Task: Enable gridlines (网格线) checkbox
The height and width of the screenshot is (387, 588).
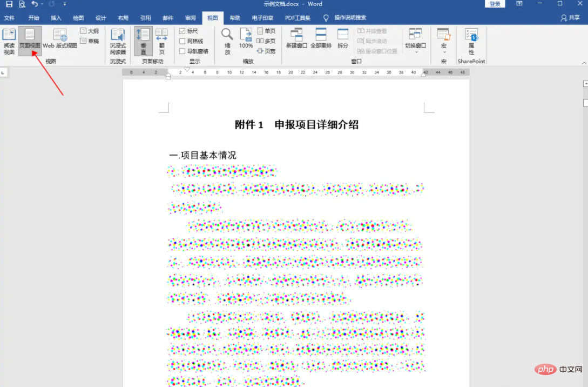Action: point(191,41)
